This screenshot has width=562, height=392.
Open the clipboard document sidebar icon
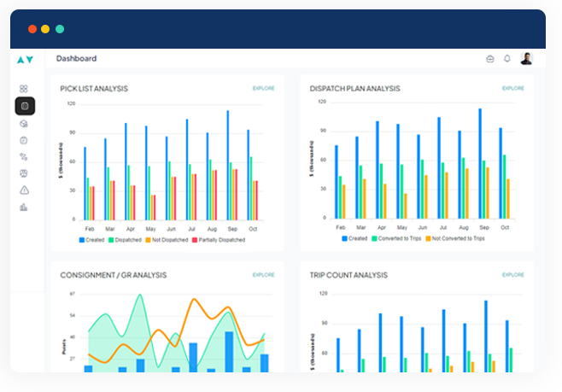[x=24, y=140]
